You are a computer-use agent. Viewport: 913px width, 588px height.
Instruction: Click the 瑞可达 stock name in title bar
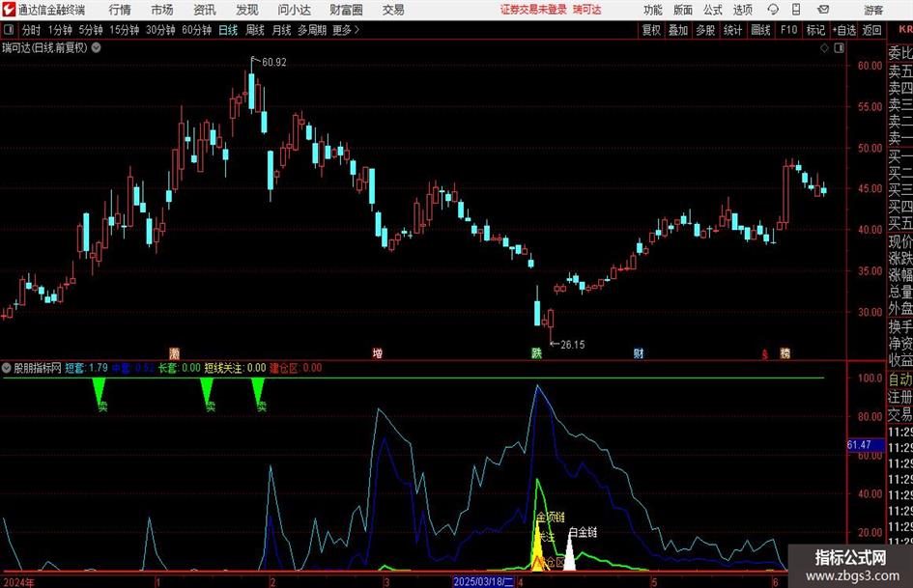click(x=587, y=10)
